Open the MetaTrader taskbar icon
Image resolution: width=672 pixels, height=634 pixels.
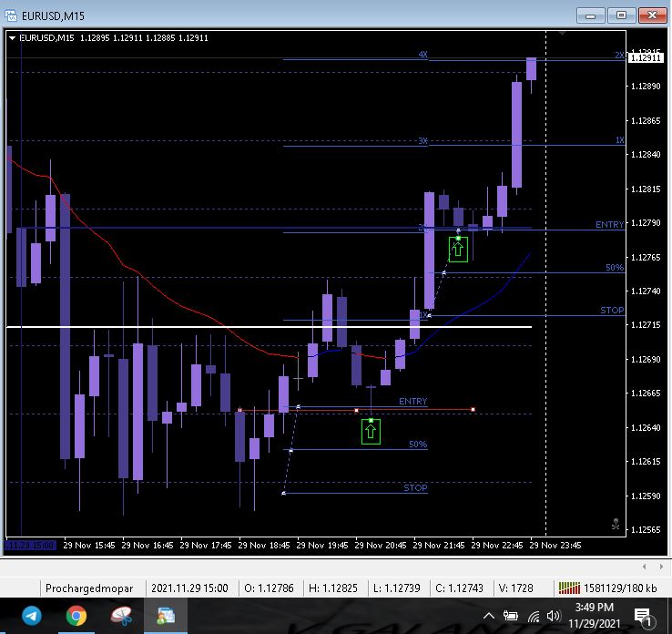(166, 617)
